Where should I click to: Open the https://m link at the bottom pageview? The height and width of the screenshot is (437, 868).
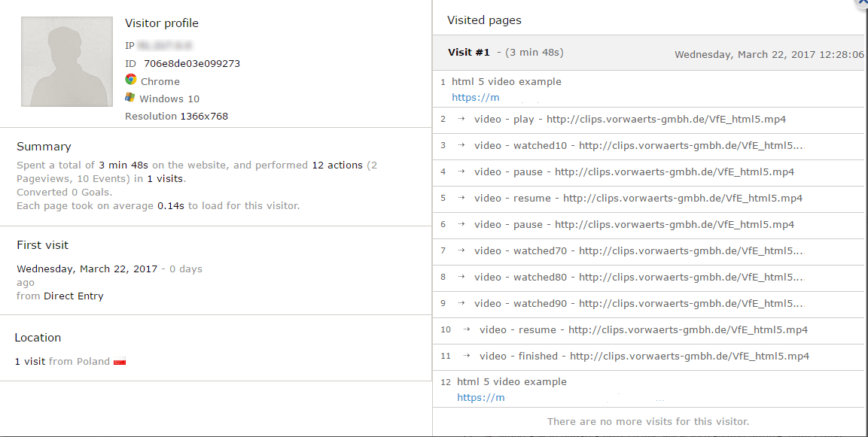tap(480, 397)
